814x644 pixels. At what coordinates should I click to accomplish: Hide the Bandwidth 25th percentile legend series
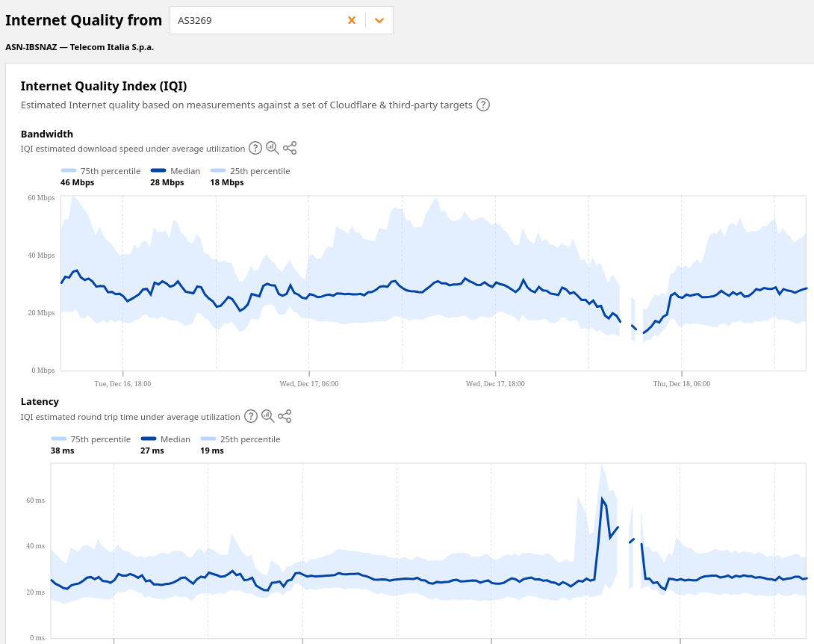coord(250,171)
